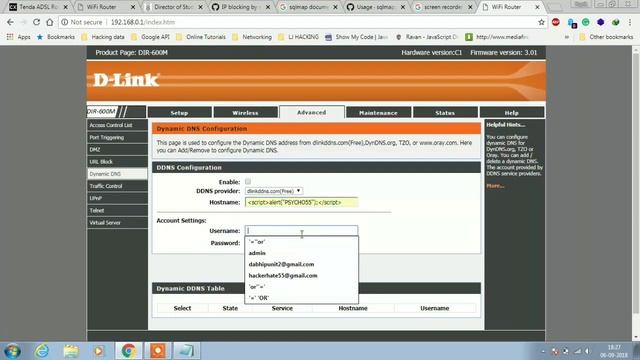Switch to IP blocking GitHub tab
The image size is (640, 360).
pos(241,7)
